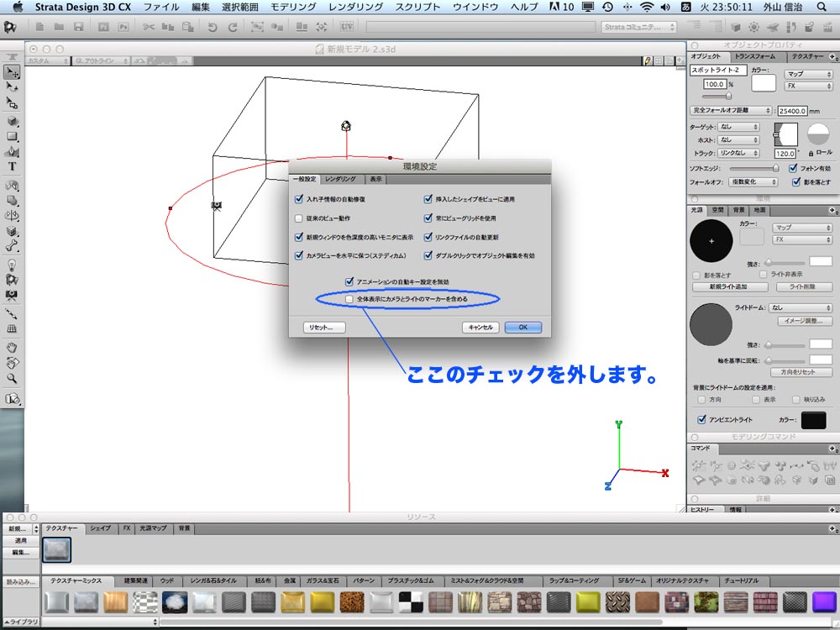
Task: Switch to レンダリング tab in 環境設定 dialog
Action: pos(341,179)
